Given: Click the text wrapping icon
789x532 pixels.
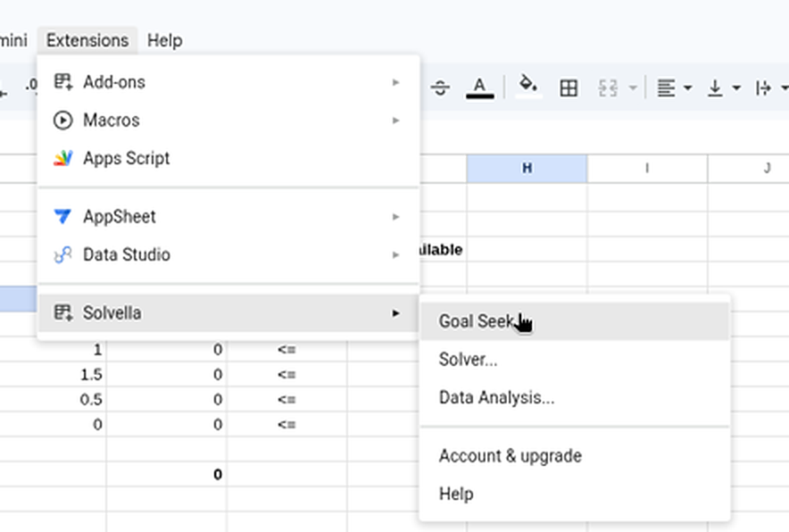Looking at the screenshot, I should (x=763, y=88).
